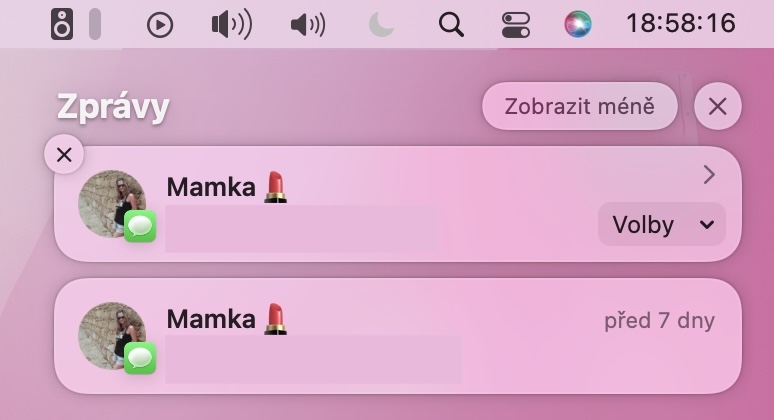Image resolution: width=774 pixels, height=420 pixels.
Task: Open Control Center switches icon
Action: [x=516, y=24]
